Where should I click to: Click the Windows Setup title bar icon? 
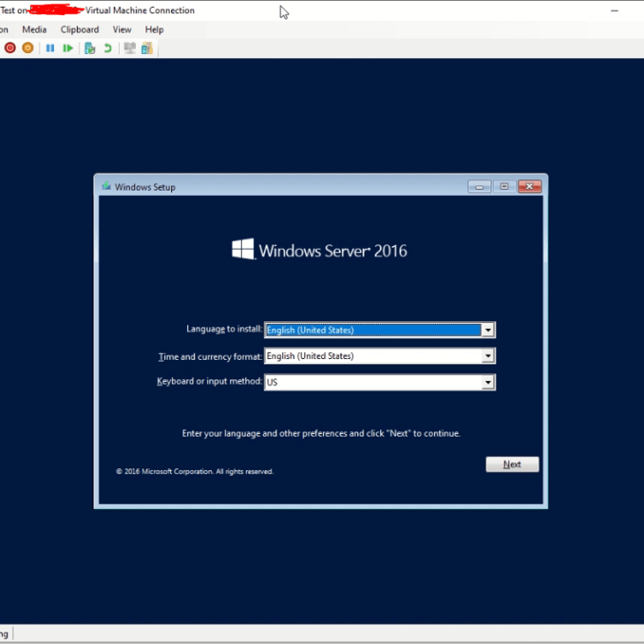(107, 186)
